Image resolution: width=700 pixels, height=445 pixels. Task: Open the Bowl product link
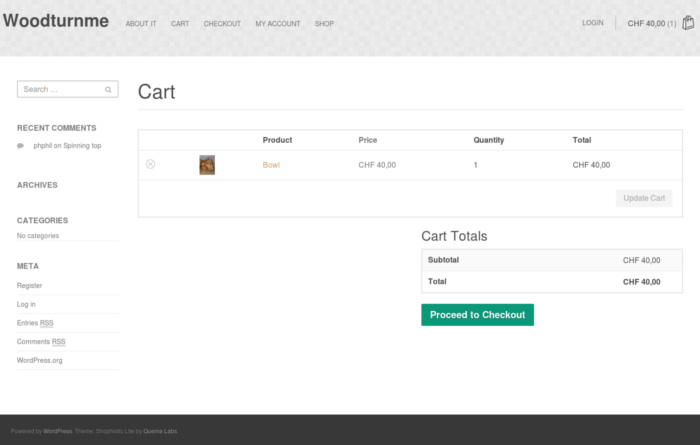tap(271, 165)
